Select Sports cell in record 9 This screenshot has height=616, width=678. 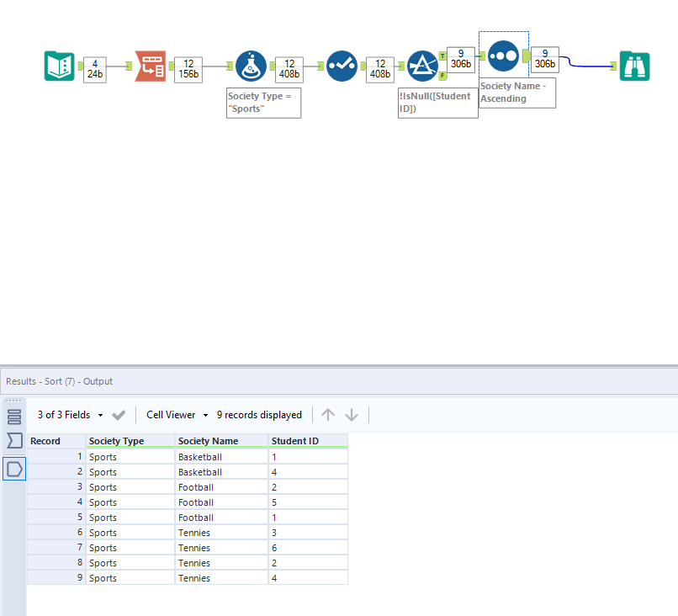(x=130, y=578)
